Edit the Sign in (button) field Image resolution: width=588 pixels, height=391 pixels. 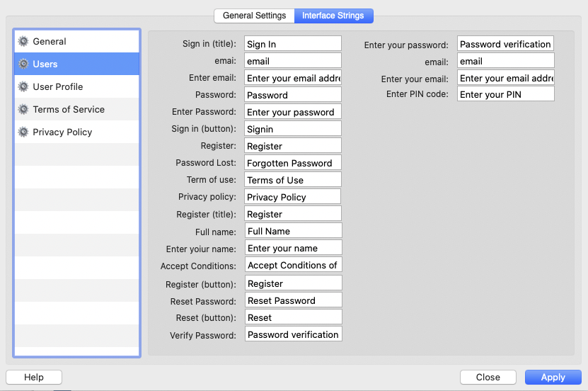(x=293, y=129)
